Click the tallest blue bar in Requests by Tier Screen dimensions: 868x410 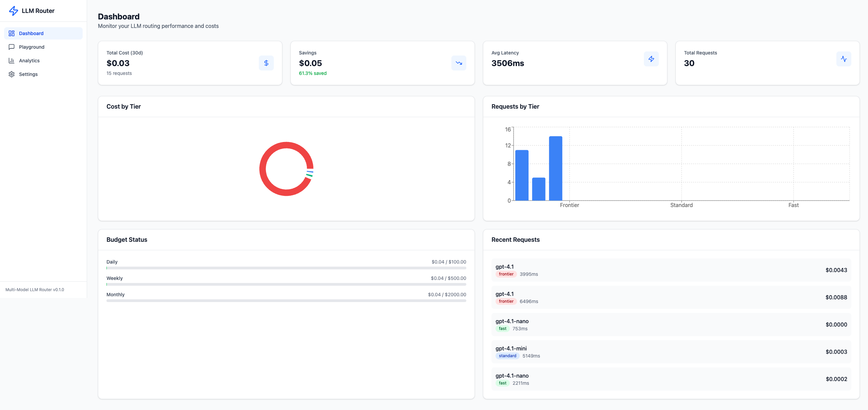pos(555,168)
